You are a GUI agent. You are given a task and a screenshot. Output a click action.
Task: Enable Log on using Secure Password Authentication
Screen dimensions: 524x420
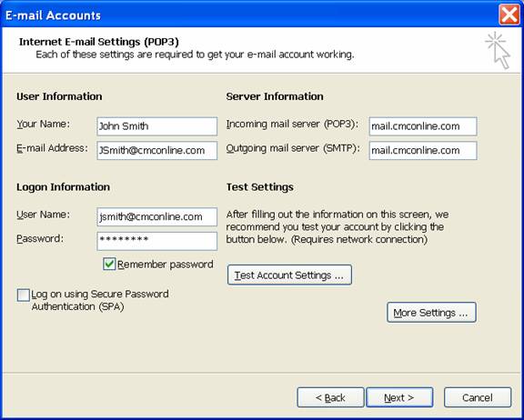[x=24, y=295]
